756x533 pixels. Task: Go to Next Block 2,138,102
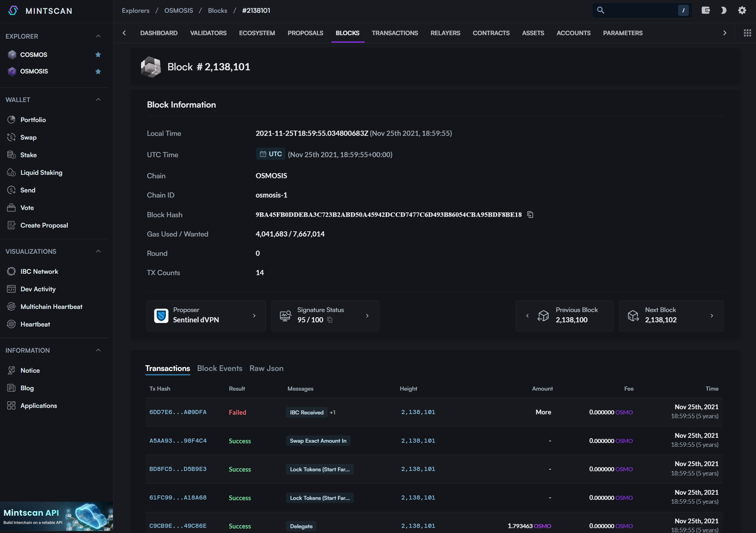pyautogui.click(x=671, y=315)
